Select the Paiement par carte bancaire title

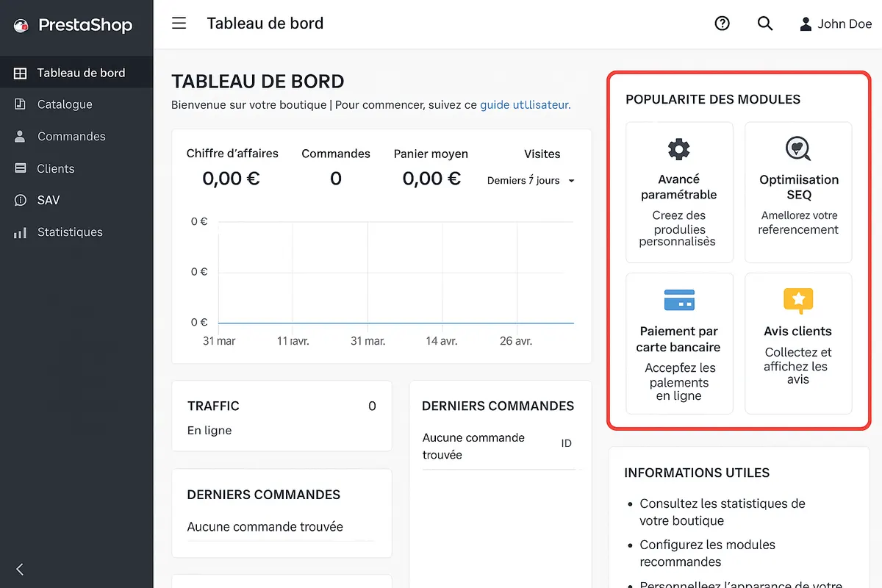pyautogui.click(x=678, y=339)
